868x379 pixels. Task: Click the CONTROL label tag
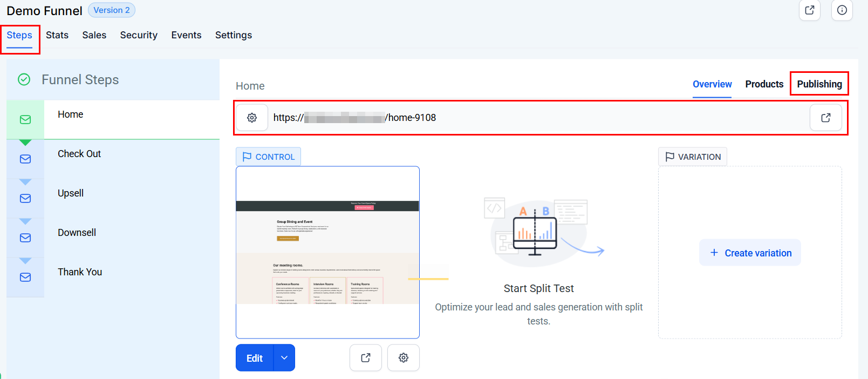pos(268,157)
